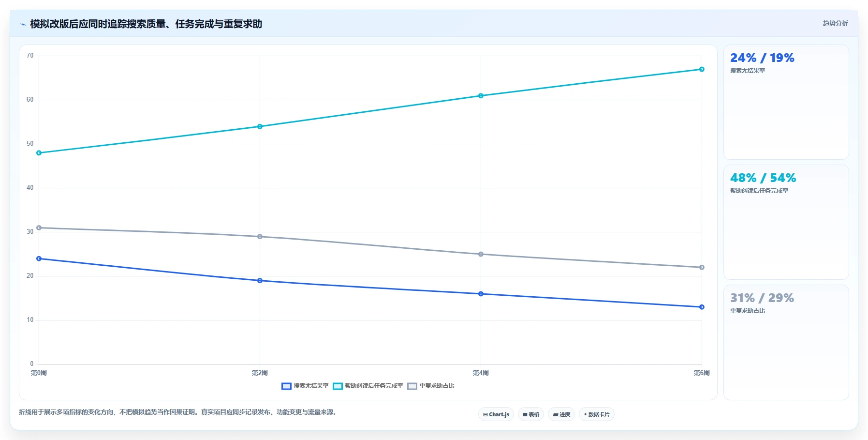This screenshot has width=868, height=440.
Task: Click the y-axis label 30
Action: pos(30,232)
